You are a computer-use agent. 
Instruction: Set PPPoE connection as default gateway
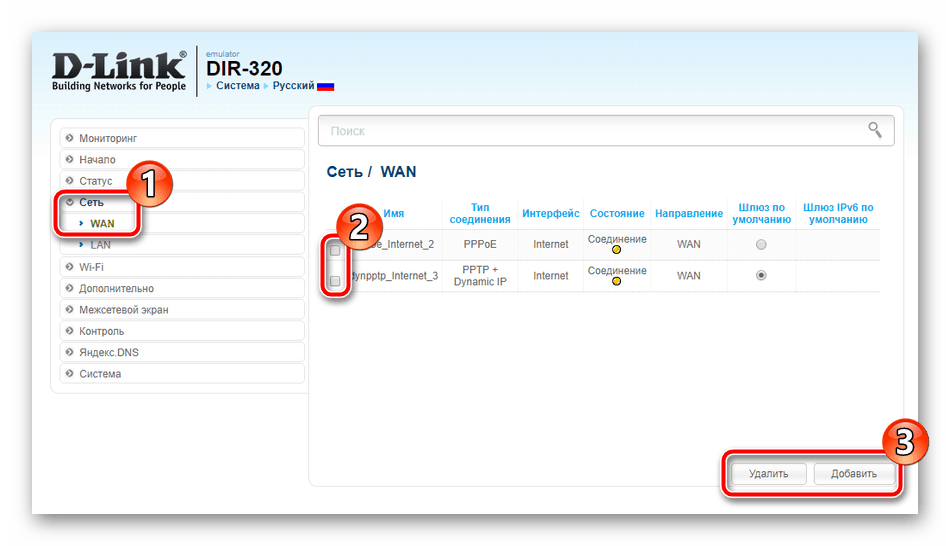coord(762,244)
